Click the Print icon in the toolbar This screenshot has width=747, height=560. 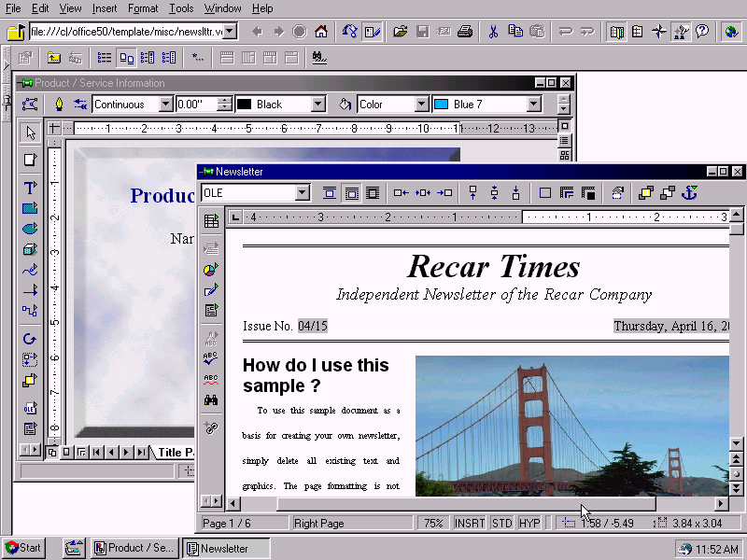pos(464,32)
